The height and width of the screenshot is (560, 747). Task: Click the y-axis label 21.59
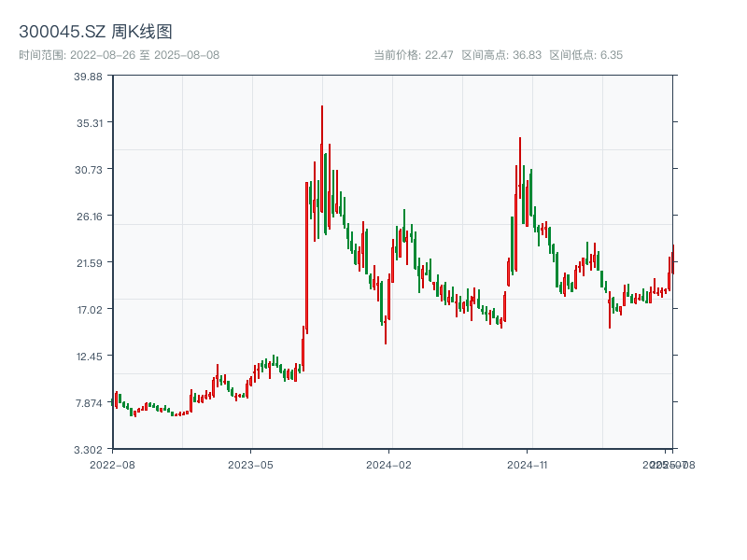click(90, 263)
